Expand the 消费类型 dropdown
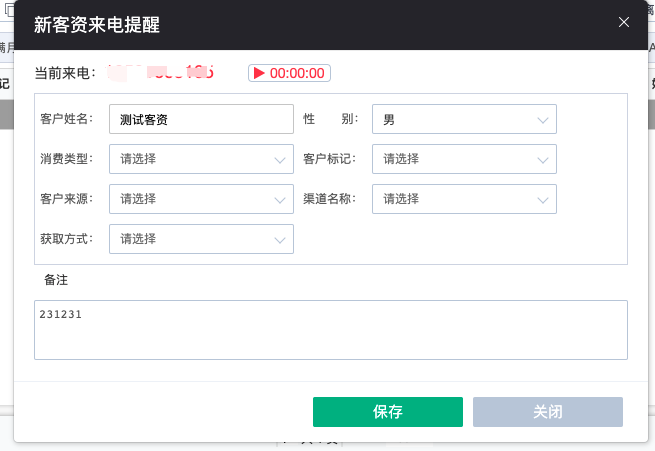Image resolution: width=655 pixels, height=451 pixels. pos(201,159)
